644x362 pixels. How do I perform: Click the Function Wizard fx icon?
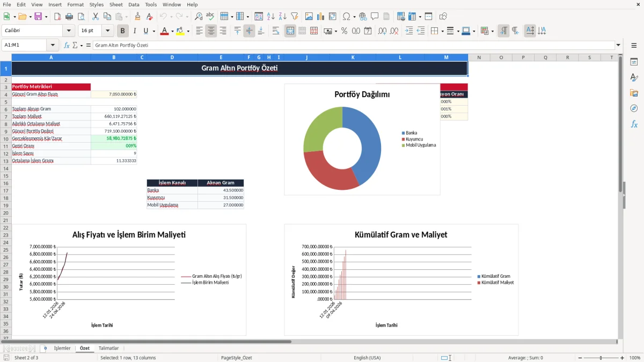pyautogui.click(x=67, y=45)
